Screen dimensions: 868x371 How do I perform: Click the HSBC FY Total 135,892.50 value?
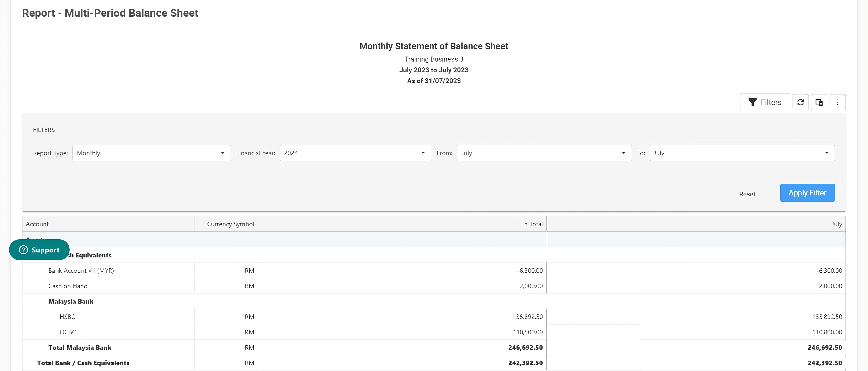[528, 317]
